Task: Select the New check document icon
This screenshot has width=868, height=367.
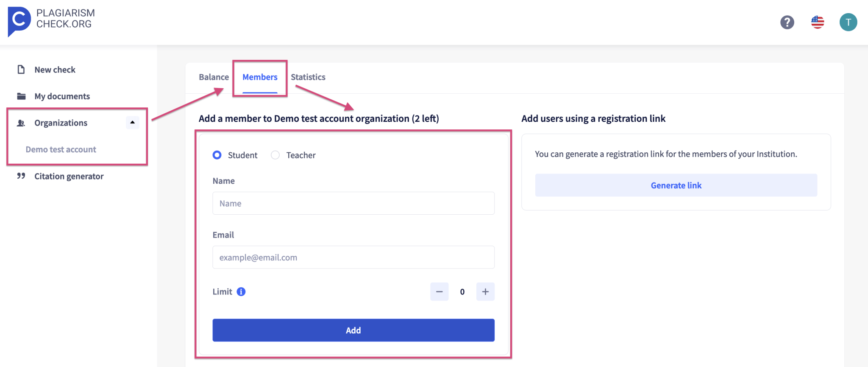Action: point(21,69)
